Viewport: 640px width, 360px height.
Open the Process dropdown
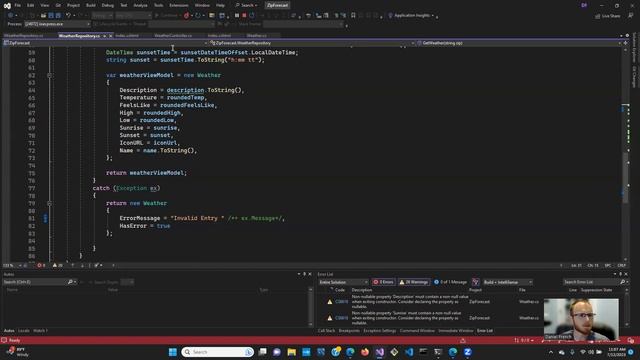[57, 24]
